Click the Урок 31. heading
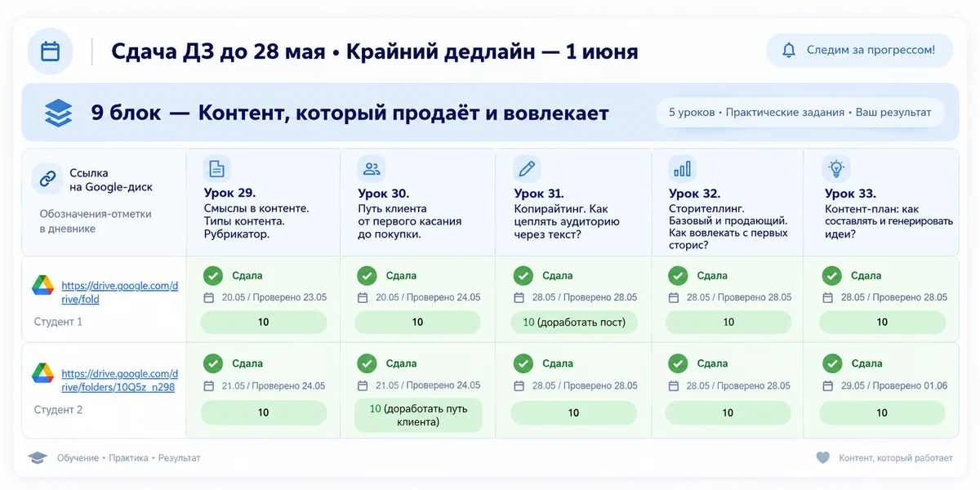This screenshot has height=490, width=980. pyautogui.click(x=539, y=194)
